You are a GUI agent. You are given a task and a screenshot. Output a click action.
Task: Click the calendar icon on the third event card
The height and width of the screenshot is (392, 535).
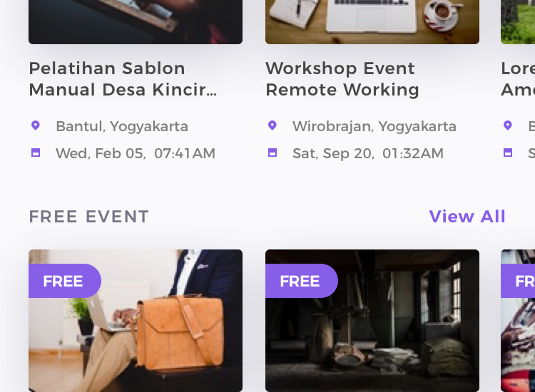(508, 153)
